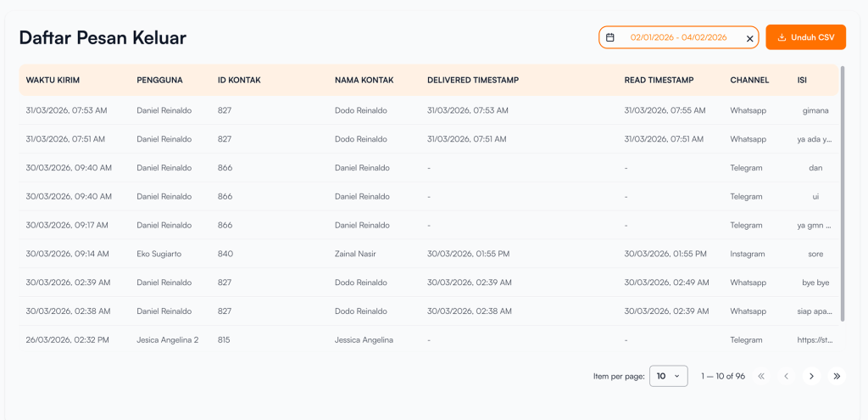Click the date range input field
This screenshot has height=420, width=868.
678,37
